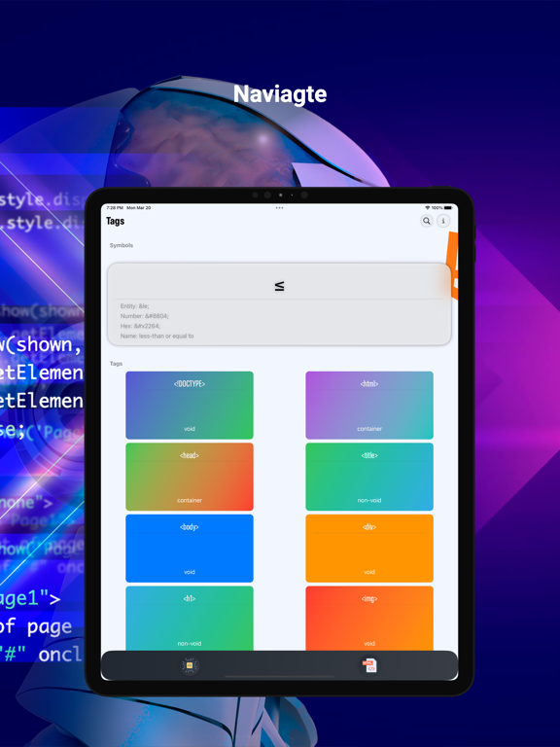This screenshot has width=560, height=747.
Task: Select the <head> container card
Action: [x=190, y=477]
